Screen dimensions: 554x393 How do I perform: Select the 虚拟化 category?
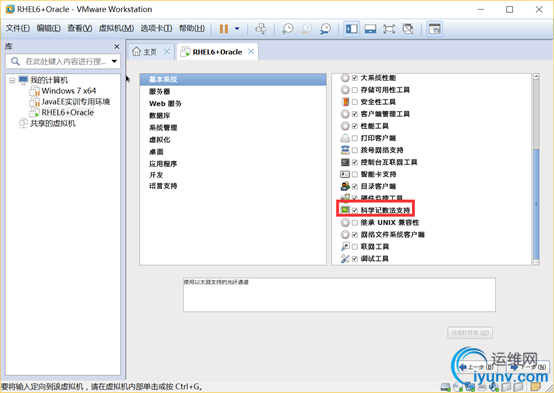[160, 140]
